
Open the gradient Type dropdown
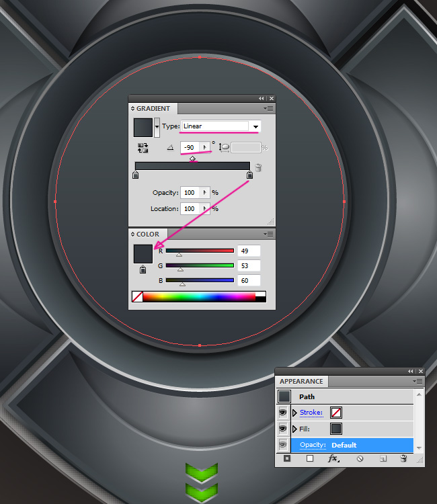(255, 126)
